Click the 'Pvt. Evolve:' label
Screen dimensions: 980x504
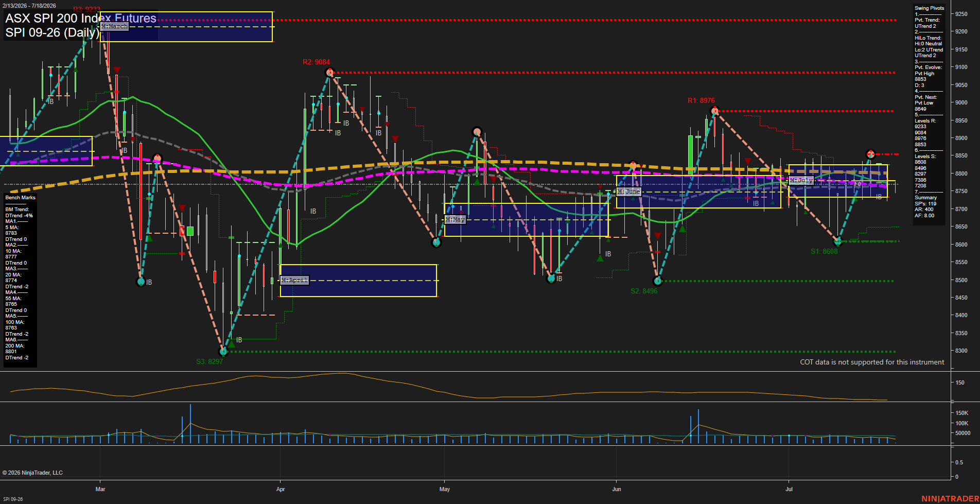(928, 67)
